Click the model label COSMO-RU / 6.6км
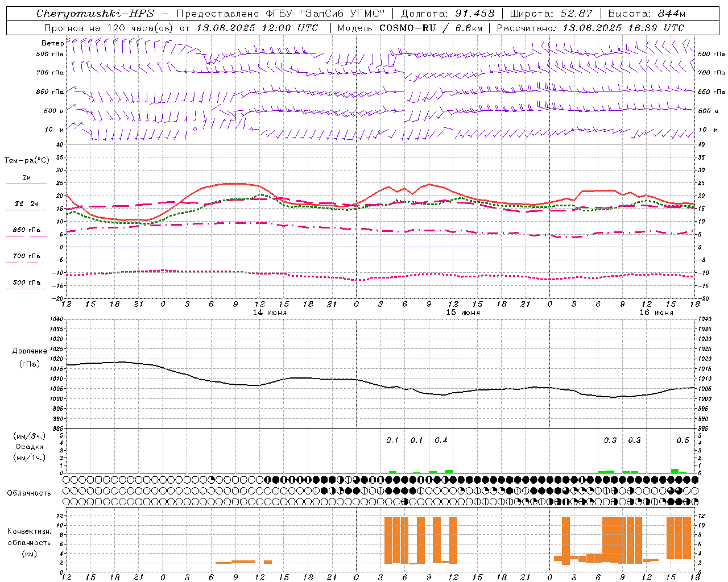This screenshot has height=582, width=728. (410, 28)
